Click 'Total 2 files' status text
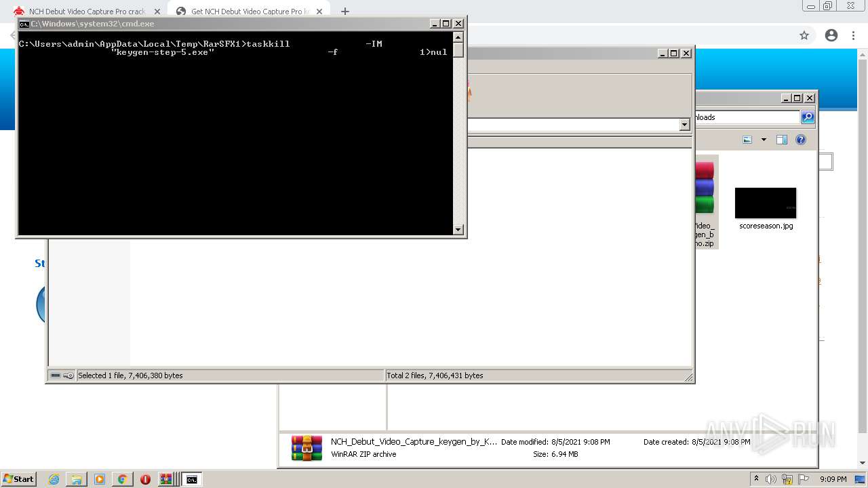Screen dimensions: 868x488 [435, 375]
